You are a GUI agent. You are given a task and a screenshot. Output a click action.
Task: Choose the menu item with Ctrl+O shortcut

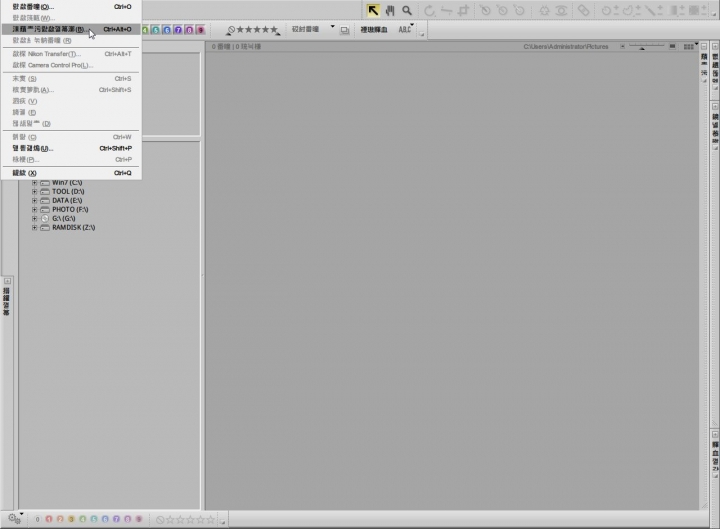coord(71,7)
